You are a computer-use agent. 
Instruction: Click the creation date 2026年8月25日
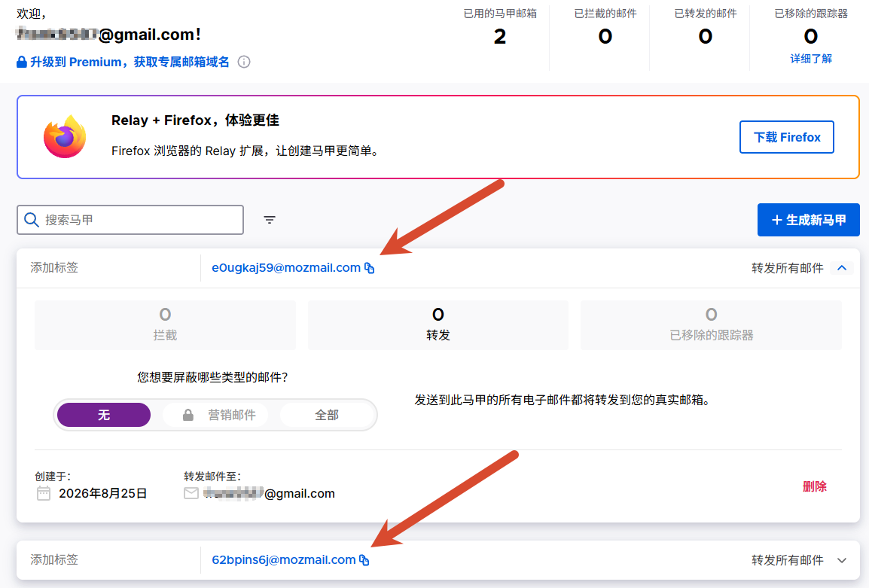click(x=103, y=493)
